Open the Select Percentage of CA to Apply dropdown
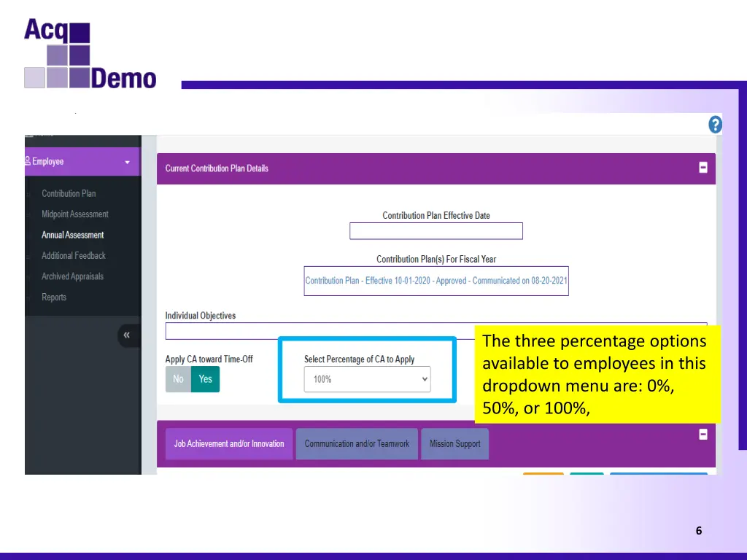The height and width of the screenshot is (560, 747). (x=368, y=379)
